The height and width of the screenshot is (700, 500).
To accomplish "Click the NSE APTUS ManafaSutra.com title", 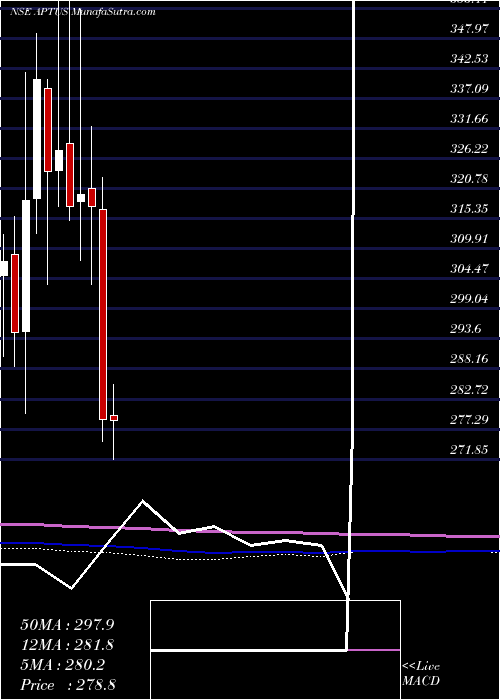I will tap(83, 12).
